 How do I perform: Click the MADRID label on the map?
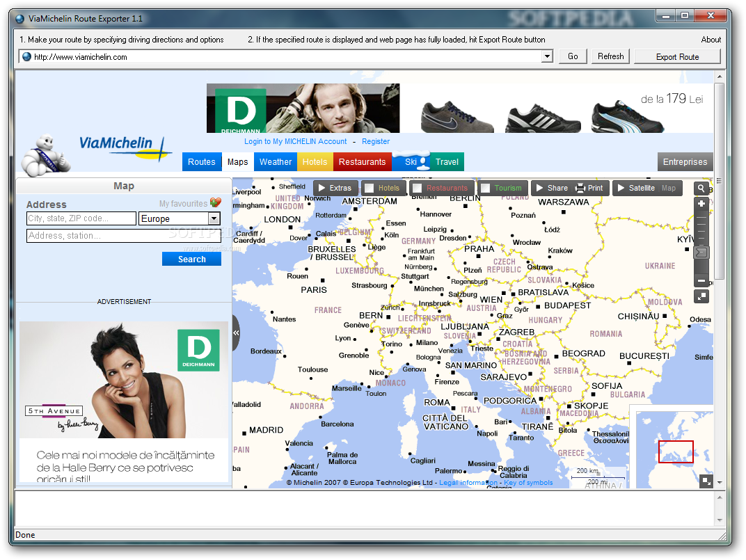pyautogui.click(x=266, y=430)
